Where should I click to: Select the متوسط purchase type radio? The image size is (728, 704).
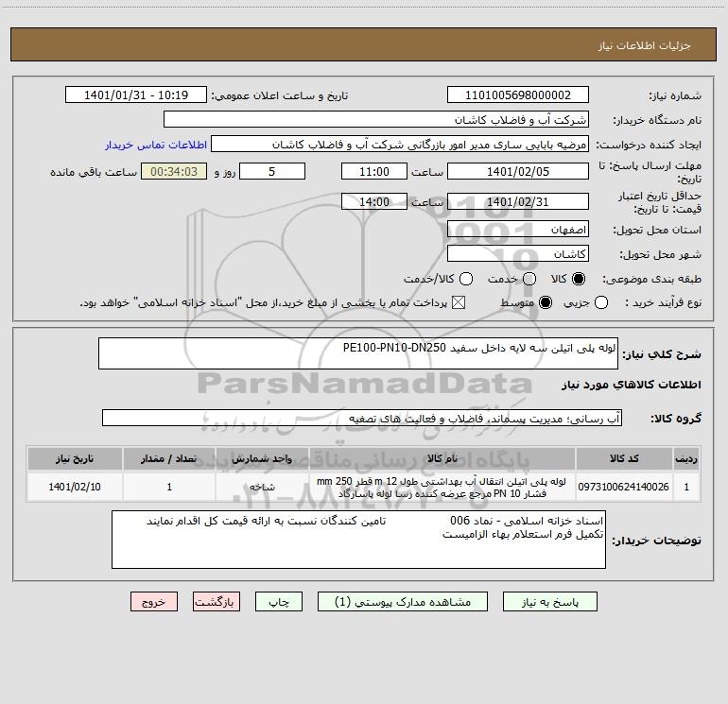point(546,302)
